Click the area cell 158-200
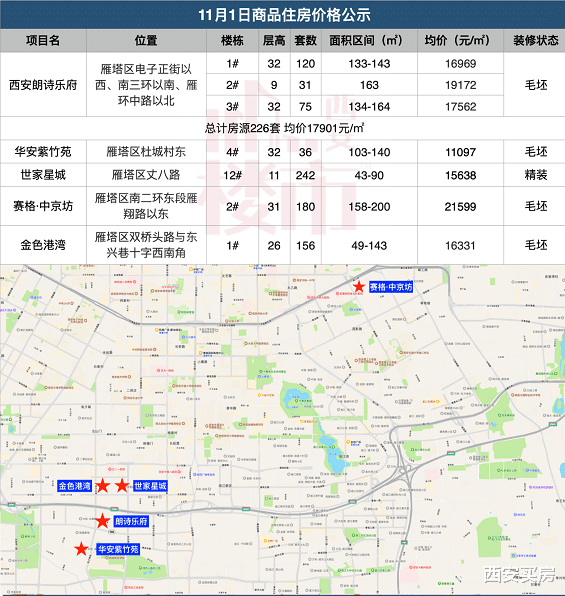 coord(369,207)
